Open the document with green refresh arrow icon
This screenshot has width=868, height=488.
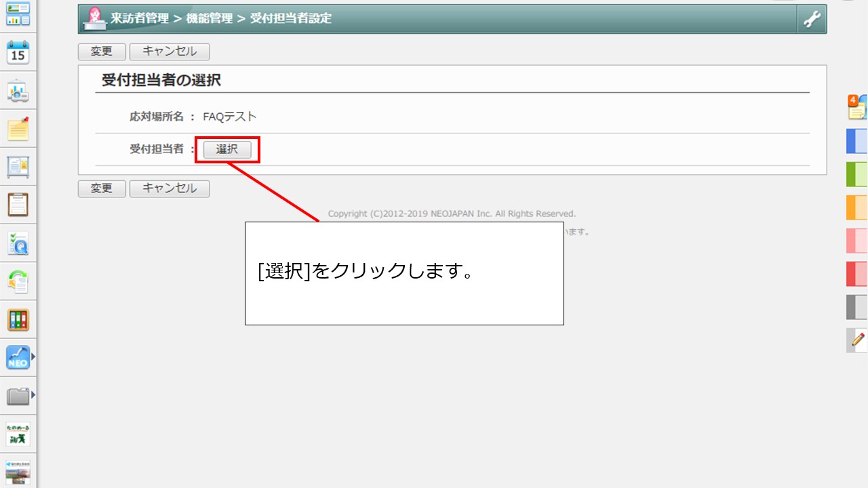pyautogui.click(x=18, y=281)
